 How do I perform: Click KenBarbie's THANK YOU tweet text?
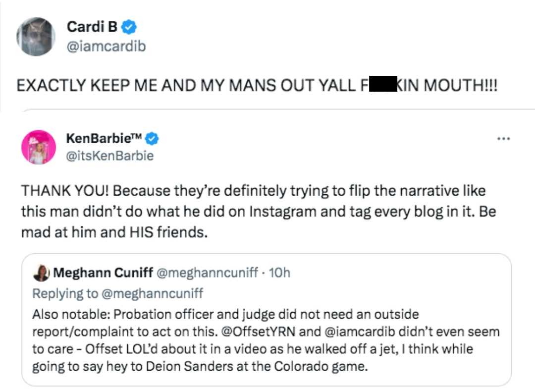[x=258, y=211]
